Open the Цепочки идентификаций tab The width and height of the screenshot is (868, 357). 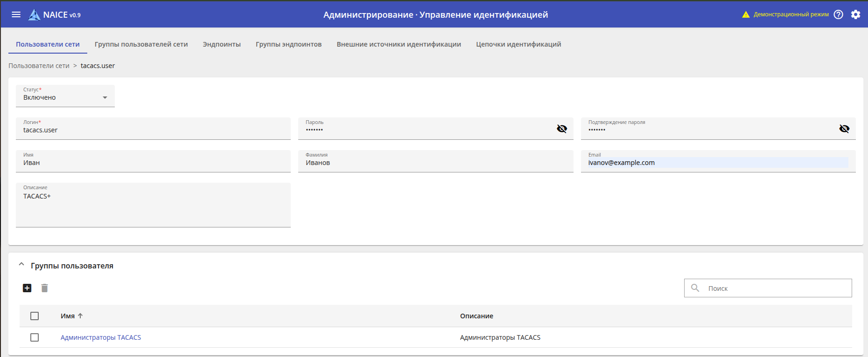tap(518, 44)
